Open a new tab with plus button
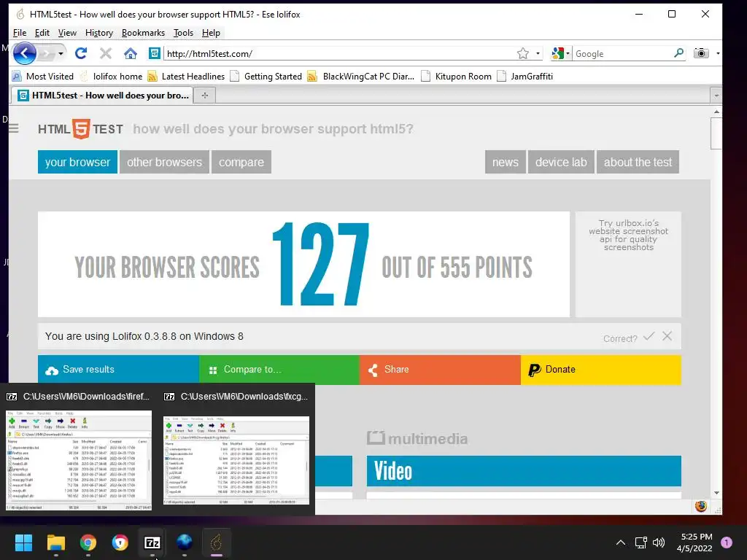The image size is (747, 560). pos(205,96)
